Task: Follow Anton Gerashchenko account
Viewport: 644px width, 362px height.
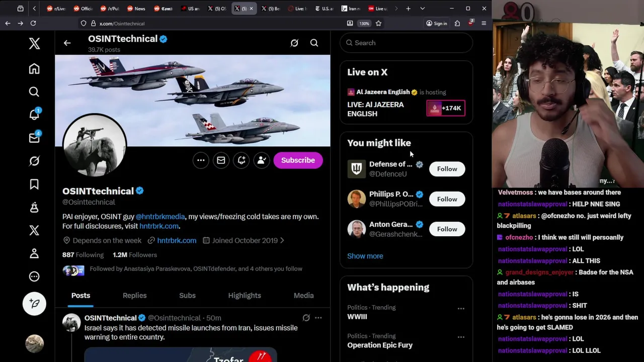Action: pos(447,229)
